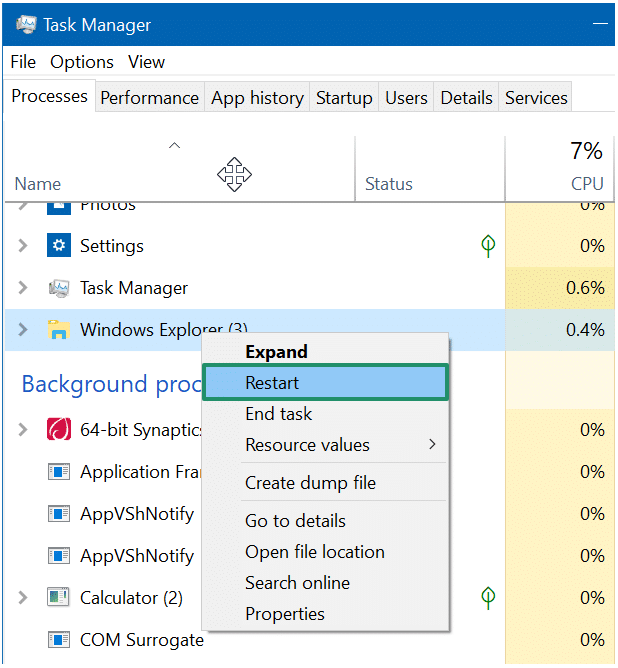Screen dimensions: 618x668
Task: Choose Expand in the context menu
Action: coord(325,351)
